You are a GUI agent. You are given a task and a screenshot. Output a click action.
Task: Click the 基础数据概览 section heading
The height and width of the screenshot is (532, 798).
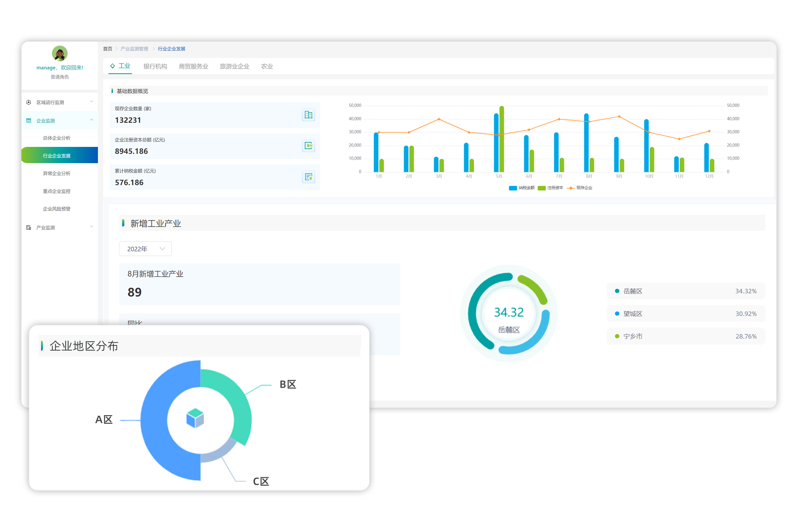tap(132, 91)
